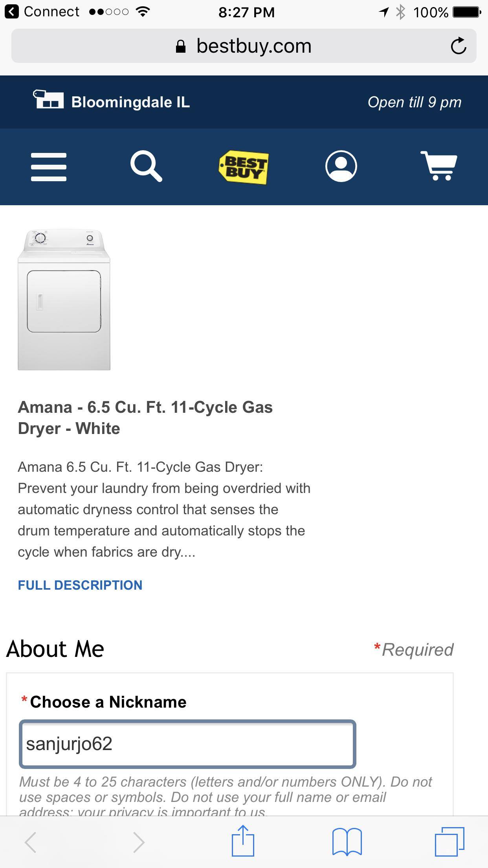Screen dimensions: 488x868
Task: Select the Amana gas dryer title link
Action: (x=146, y=417)
